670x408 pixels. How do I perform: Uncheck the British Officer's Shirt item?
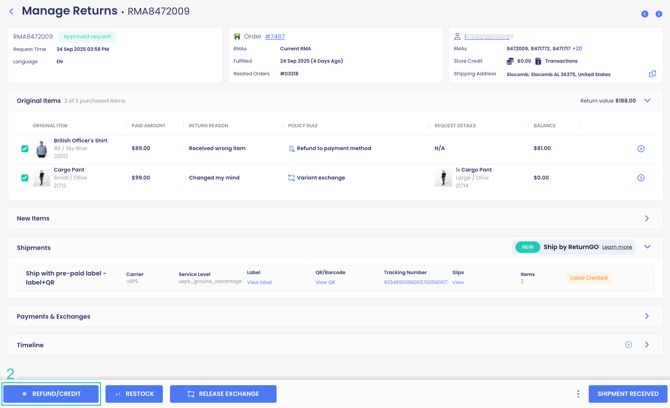pyautogui.click(x=25, y=149)
